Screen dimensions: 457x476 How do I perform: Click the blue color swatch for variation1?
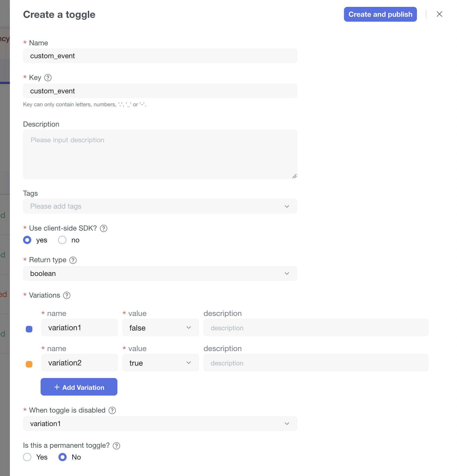pos(29,329)
